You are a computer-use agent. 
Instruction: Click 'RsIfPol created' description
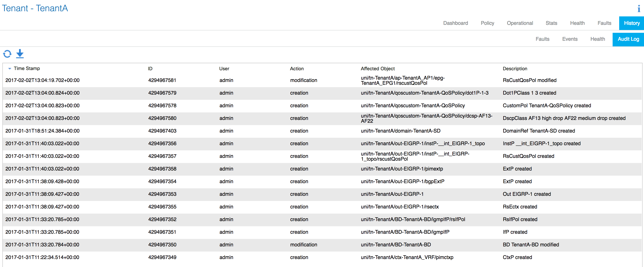coord(520,219)
